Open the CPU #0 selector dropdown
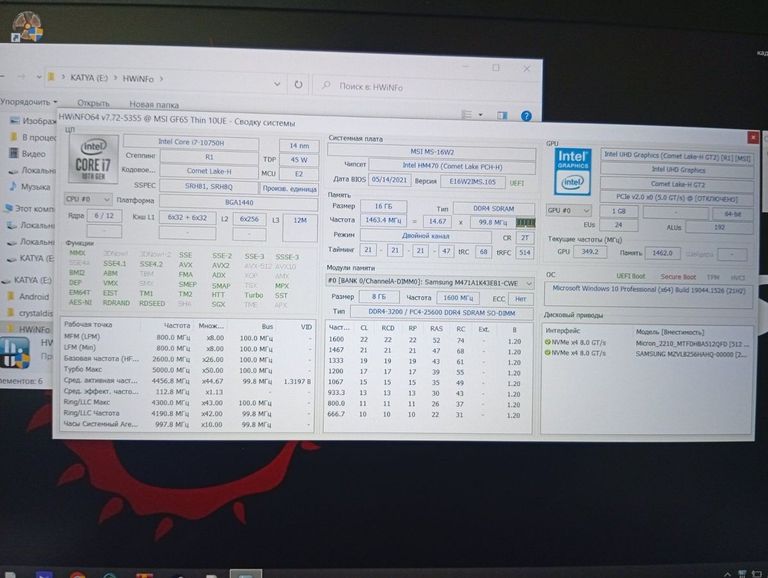The height and width of the screenshot is (578, 768). tap(87, 199)
